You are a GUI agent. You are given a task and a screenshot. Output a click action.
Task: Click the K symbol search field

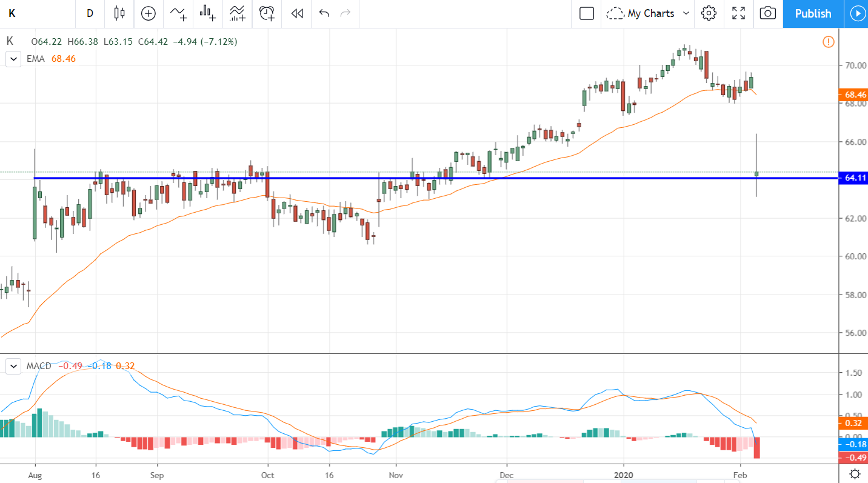(x=36, y=13)
